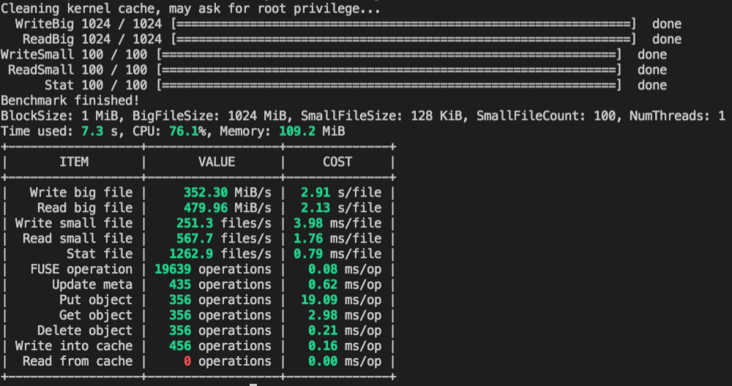Click the 'Write small file' row label

(x=74, y=223)
